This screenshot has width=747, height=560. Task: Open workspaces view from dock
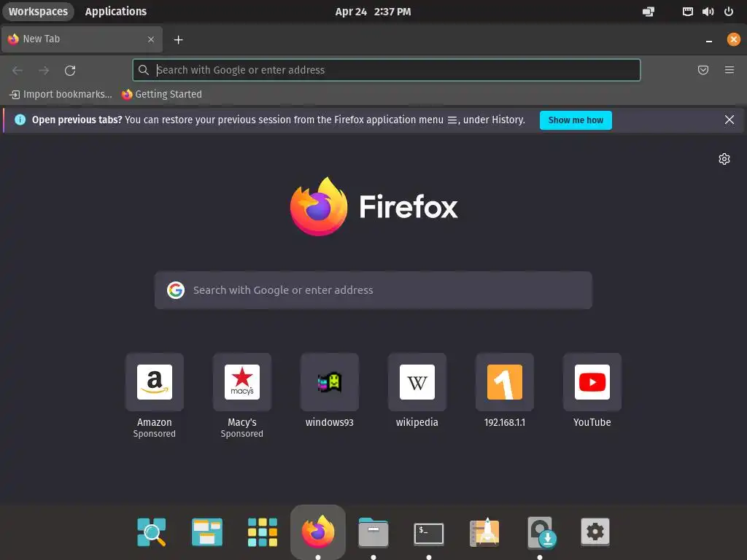coord(206,532)
